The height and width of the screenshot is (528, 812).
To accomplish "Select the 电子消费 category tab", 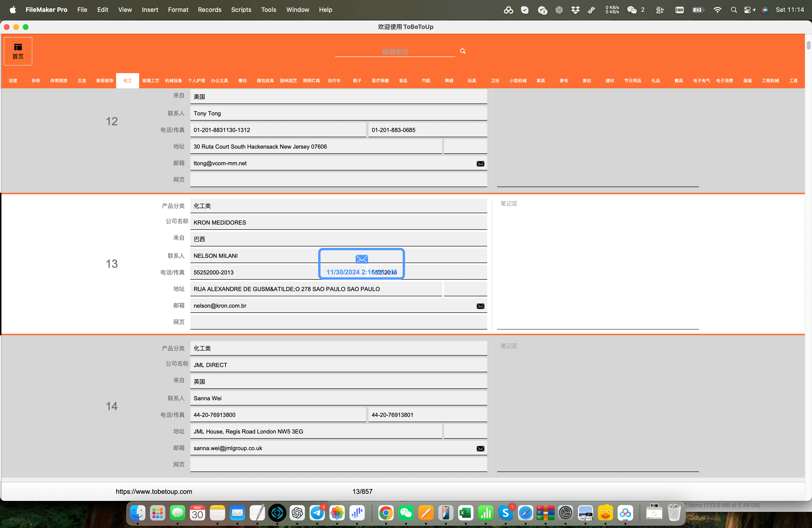I will coord(725,81).
